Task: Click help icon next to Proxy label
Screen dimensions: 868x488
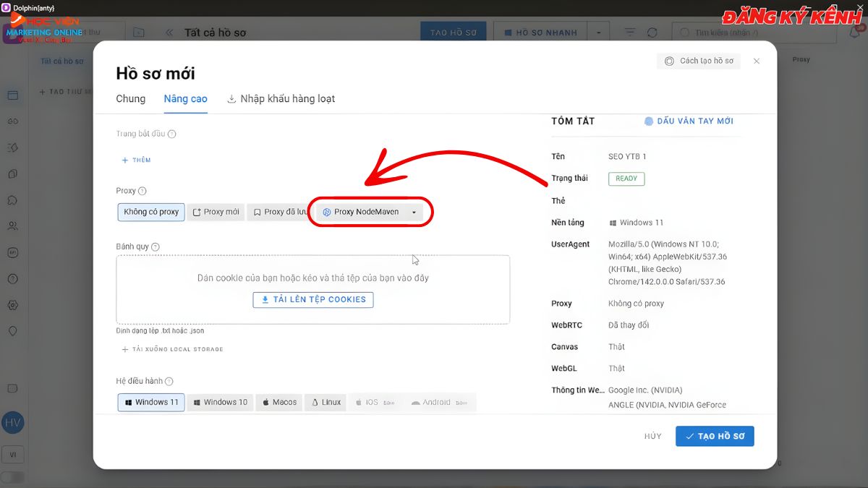Action: [142, 191]
